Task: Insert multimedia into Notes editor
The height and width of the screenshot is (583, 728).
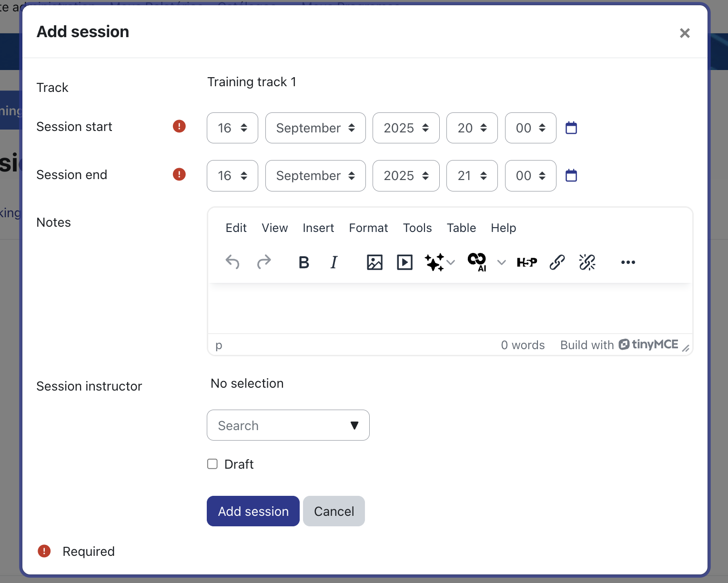Action: point(404,262)
